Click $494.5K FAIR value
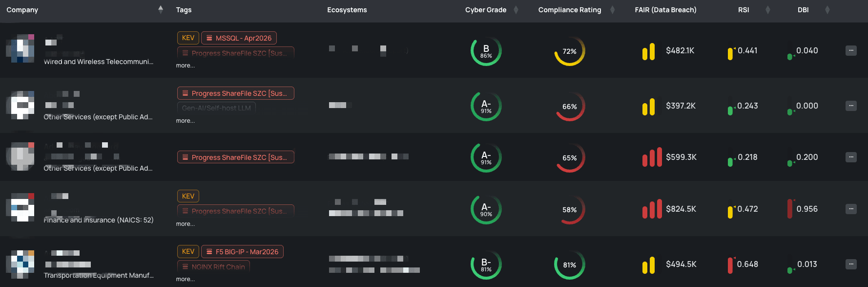Screen dimensions: 868x287 point(681,264)
